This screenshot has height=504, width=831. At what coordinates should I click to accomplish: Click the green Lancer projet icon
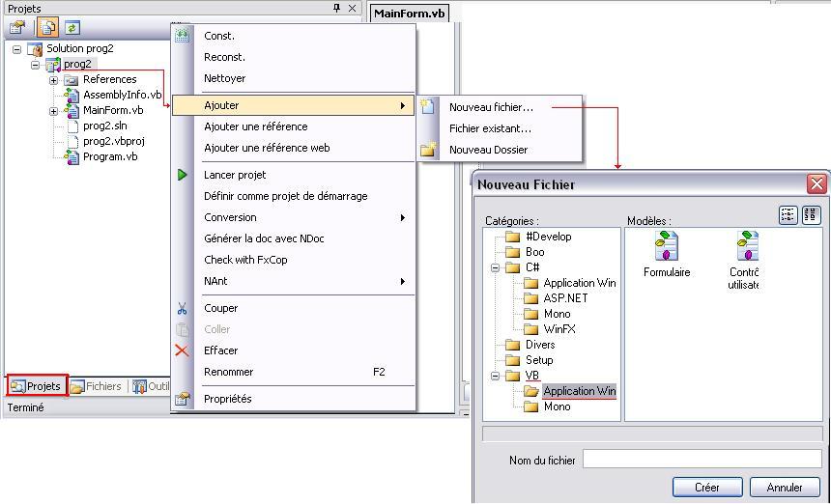pyautogui.click(x=182, y=175)
